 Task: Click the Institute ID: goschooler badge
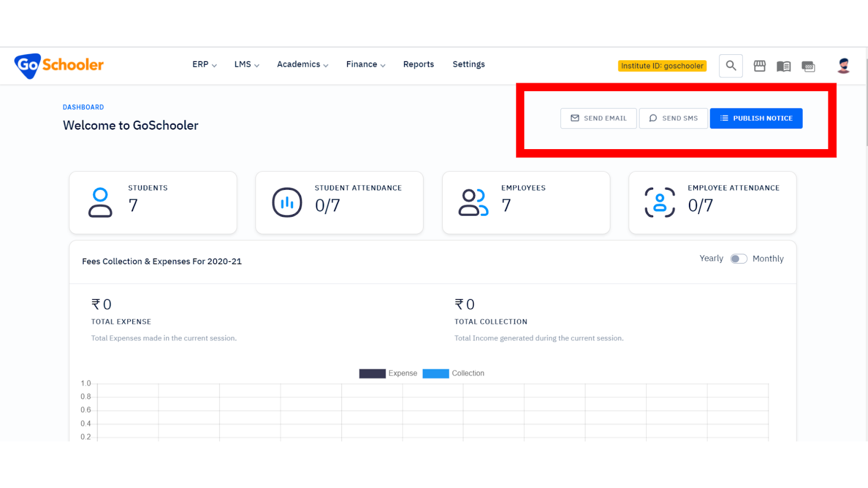(x=662, y=66)
